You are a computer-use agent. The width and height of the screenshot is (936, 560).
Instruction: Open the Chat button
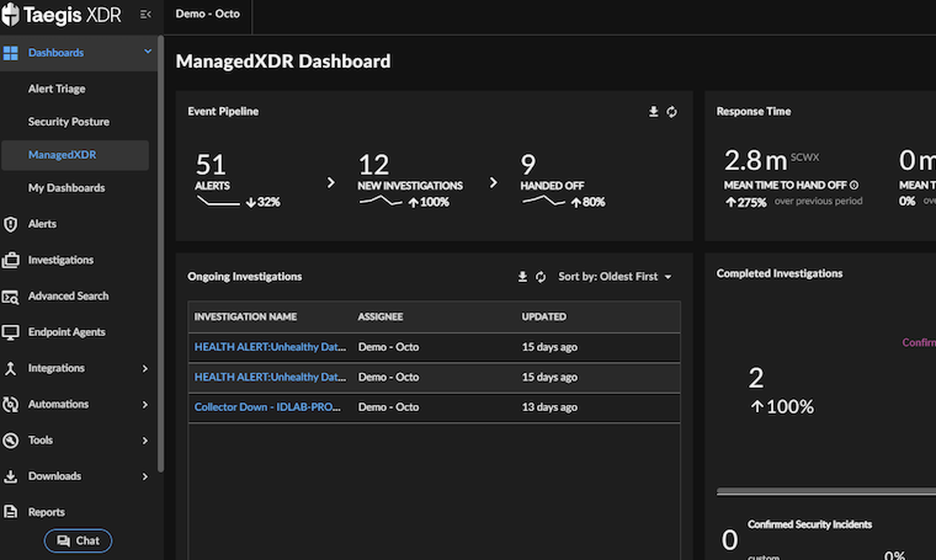(x=78, y=541)
